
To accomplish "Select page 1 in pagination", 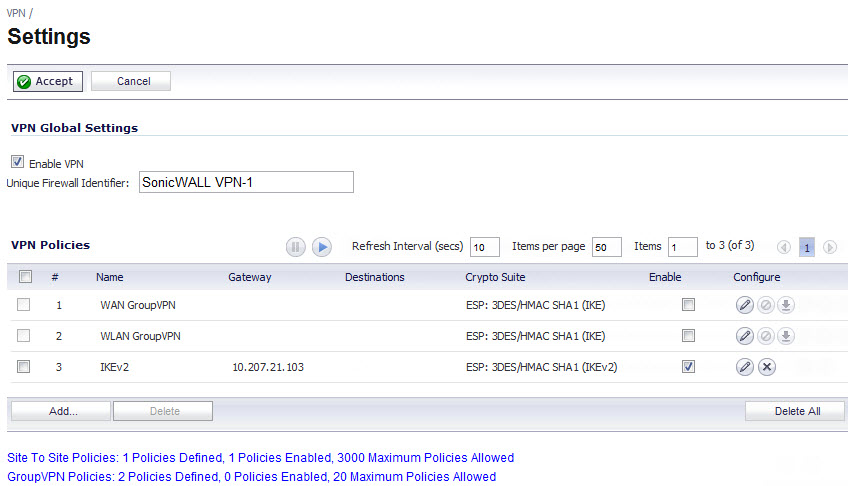I will pyautogui.click(x=807, y=248).
